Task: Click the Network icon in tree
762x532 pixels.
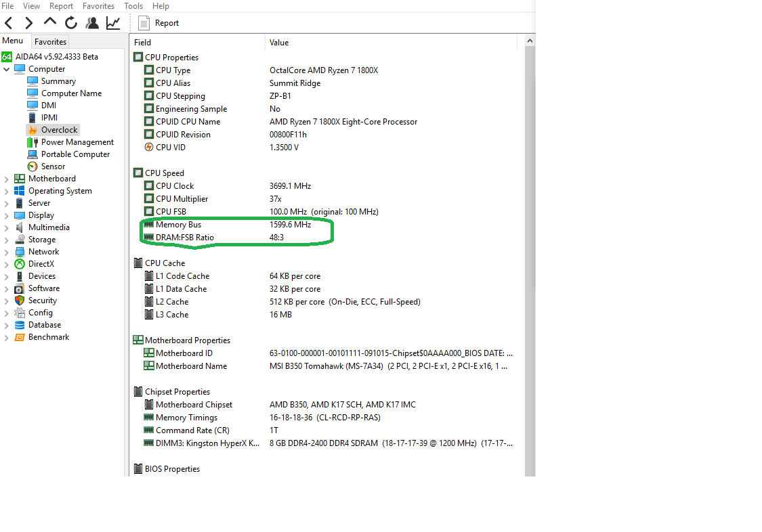Action: pyautogui.click(x=20, y=251)
